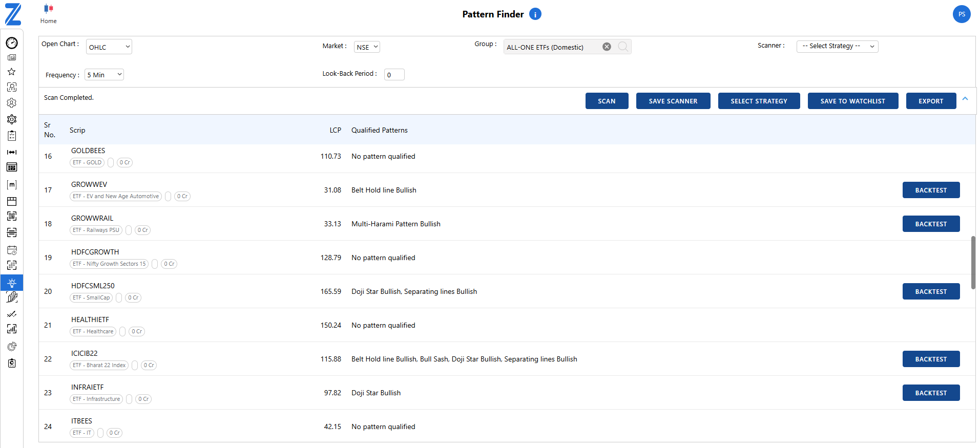Click the Look-Back Period input field
This screenshot has width=980, height=448.
click(x=394, y=75)
